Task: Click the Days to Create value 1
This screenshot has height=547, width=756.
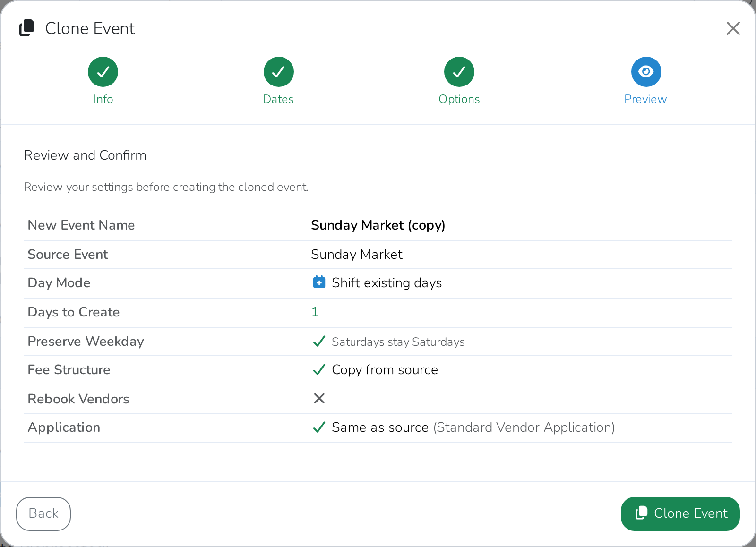Action: point(315,312)
